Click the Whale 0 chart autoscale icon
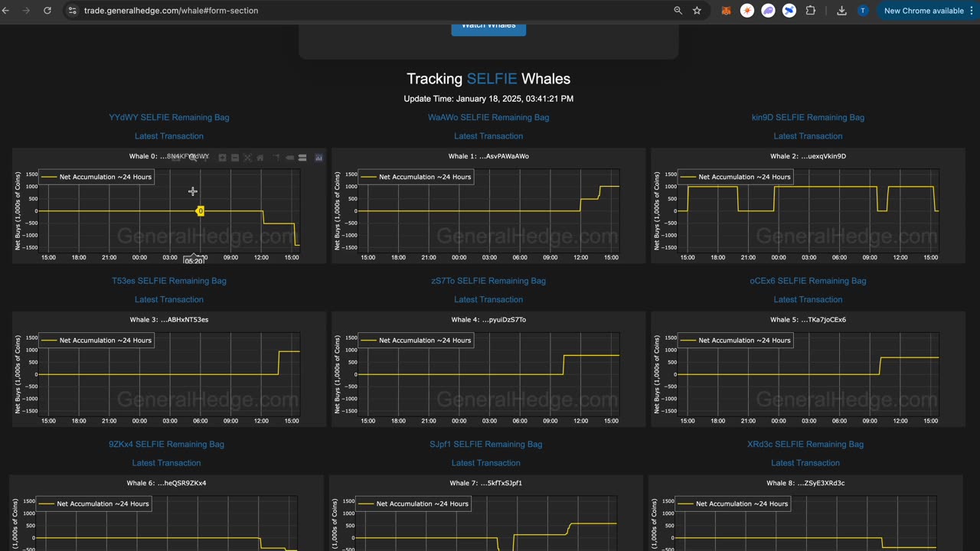Viewport: 980px width, 551px height. pyautogui.click(x=247, y=158)
